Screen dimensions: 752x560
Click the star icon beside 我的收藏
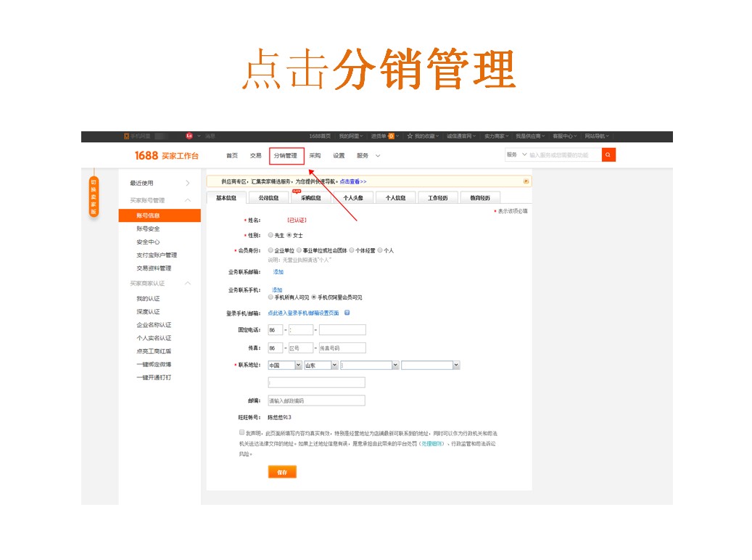[x=410, y=136]
